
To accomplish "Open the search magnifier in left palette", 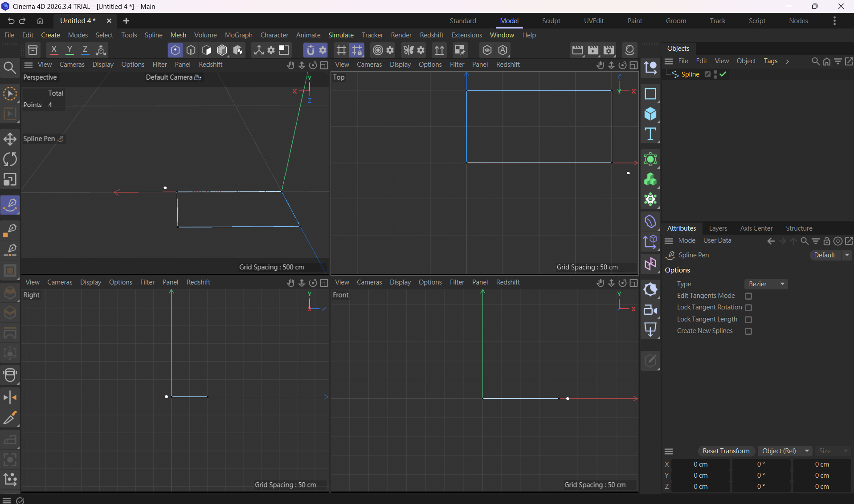I will [x=10, y=68].
